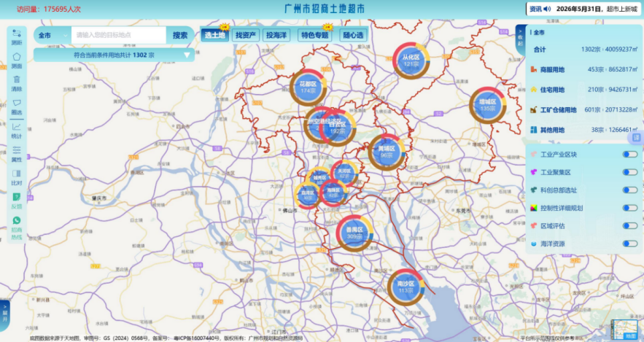Toggle the 工业产业区块 layer switch

coord(630,155)
